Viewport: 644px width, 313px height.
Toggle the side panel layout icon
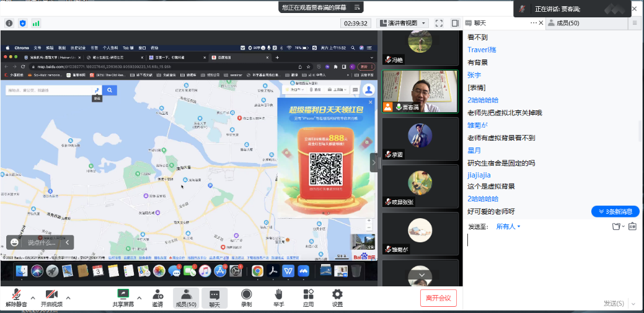(x=455, y=23)
